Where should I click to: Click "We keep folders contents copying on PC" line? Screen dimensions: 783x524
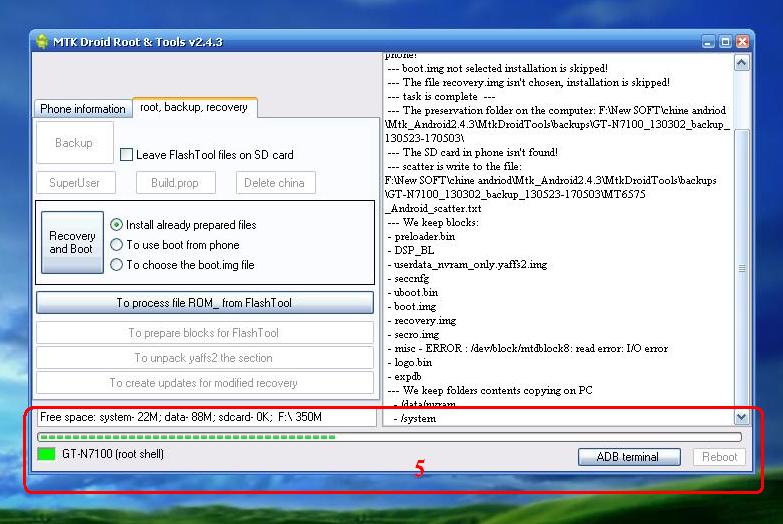click(490, 390)
